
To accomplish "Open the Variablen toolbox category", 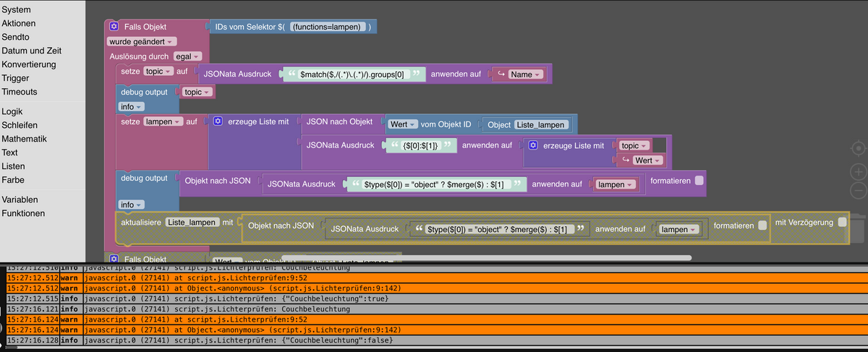I will [20, 199].
